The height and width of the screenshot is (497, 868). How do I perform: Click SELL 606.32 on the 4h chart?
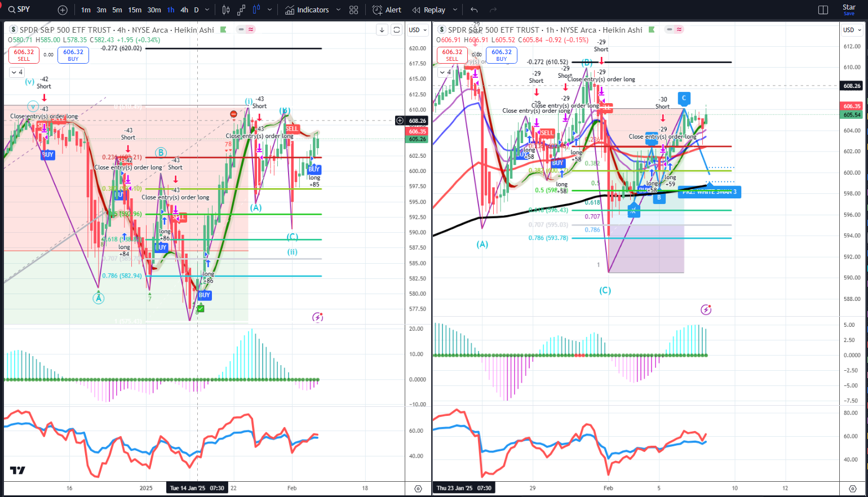24,55
